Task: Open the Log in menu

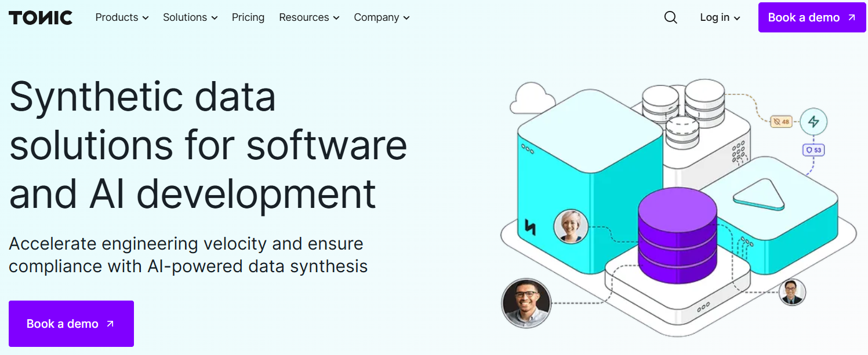Action: (719, 17)
